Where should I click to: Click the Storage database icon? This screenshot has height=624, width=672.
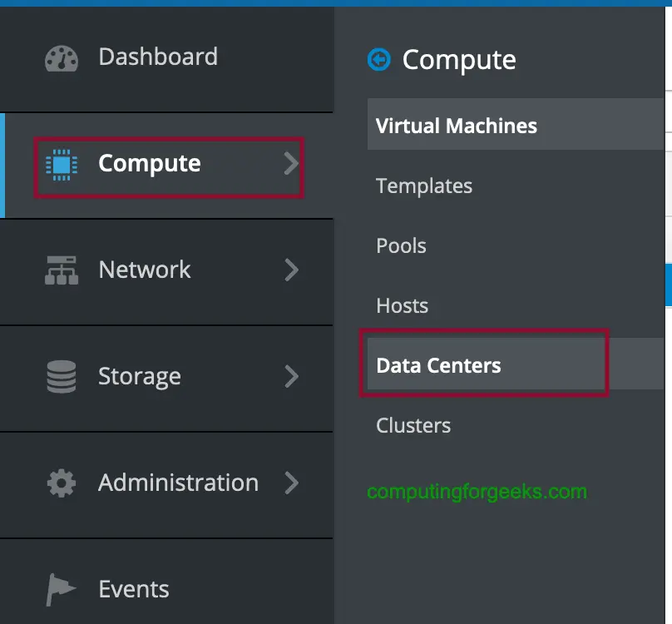pos(62,377)
